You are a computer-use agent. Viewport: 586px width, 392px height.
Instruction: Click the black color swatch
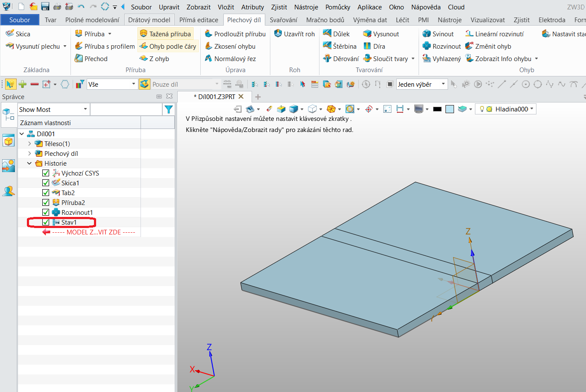[437, 109]
